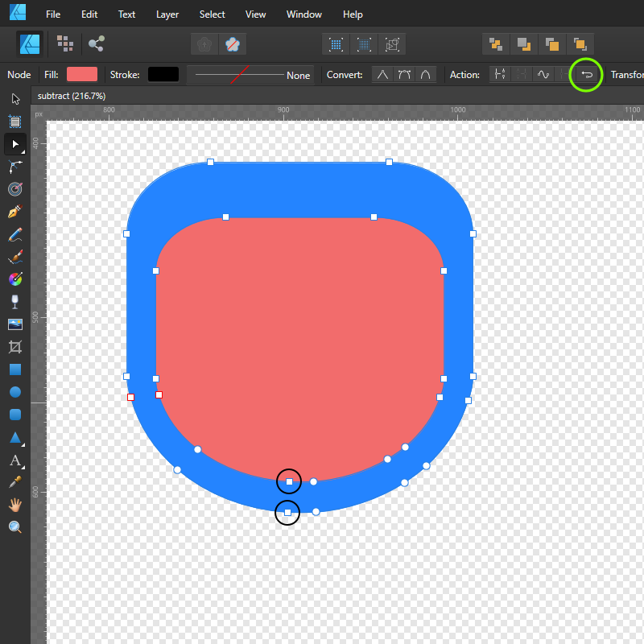Viewport: 644px width, 644px height.
Task: Switch to the Export persona
Action: pyautogui.click(x=97, y=43)
